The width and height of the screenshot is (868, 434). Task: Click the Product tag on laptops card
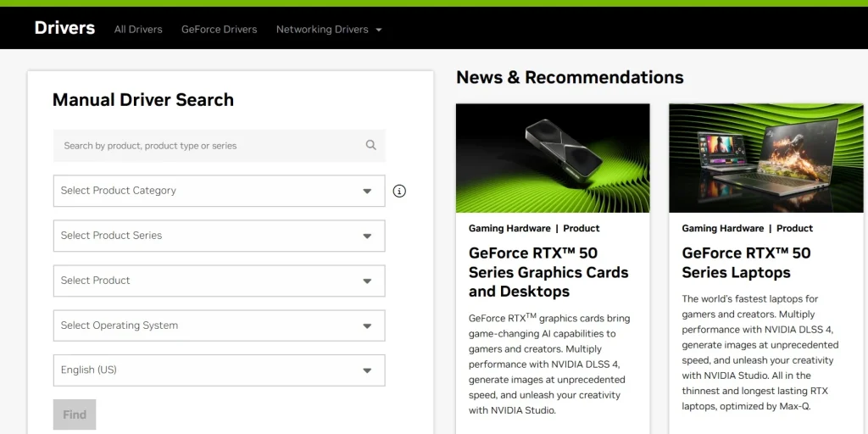794,228
